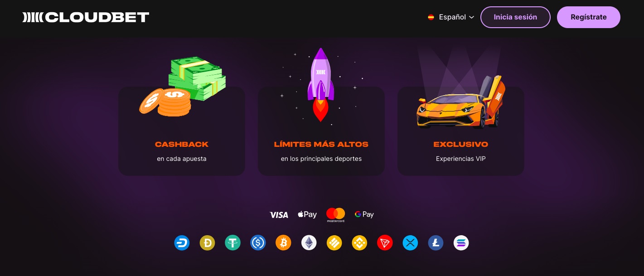
Task: Select the orange sports car illustration
Action: tap(460, 103)
